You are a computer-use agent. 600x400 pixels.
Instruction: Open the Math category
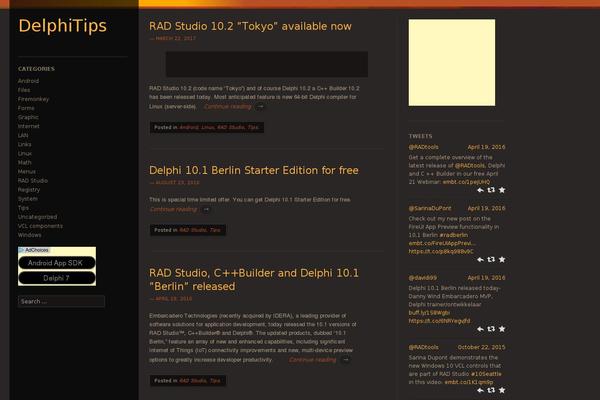pos(24,163)
